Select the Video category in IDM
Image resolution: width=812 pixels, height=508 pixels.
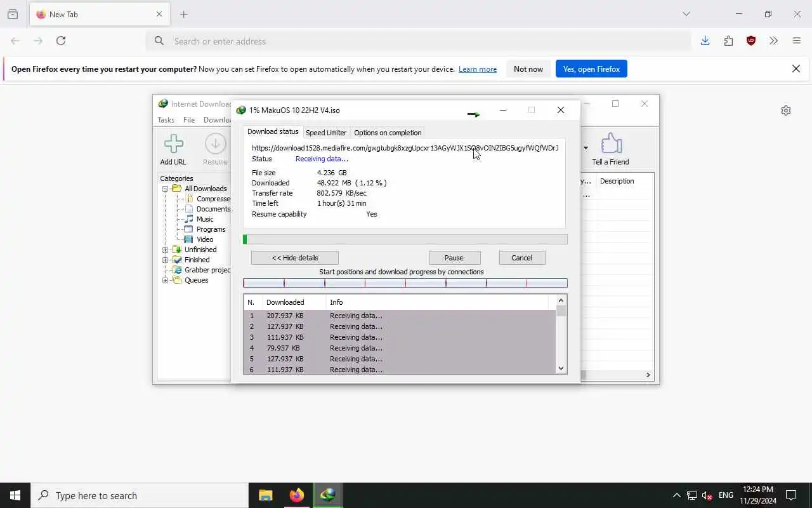(x=205, y=239)
